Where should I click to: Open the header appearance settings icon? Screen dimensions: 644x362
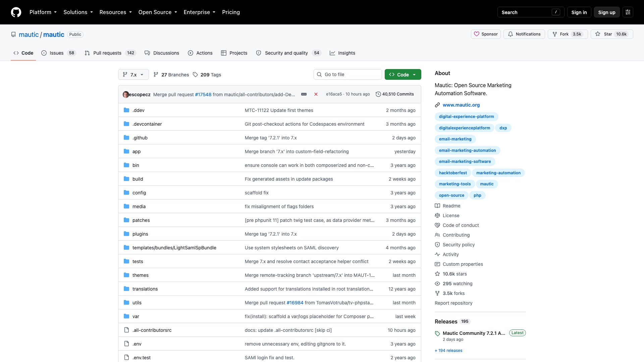pyautogui.click(x=628, y=12)
